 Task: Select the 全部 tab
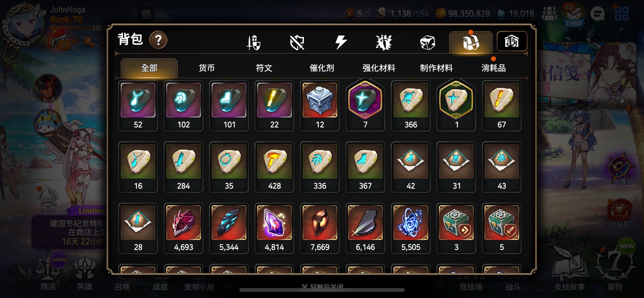(149, 68)
